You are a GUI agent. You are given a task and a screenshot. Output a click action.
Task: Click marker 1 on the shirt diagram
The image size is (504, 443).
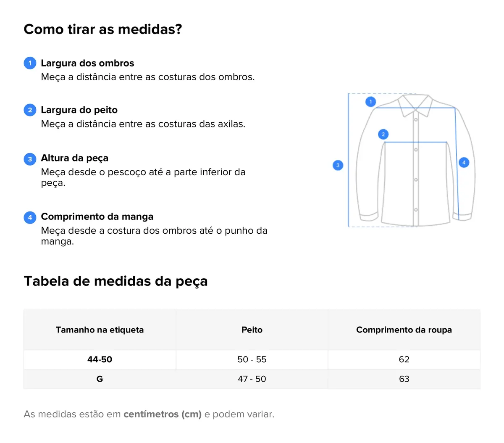coord(370,102)
